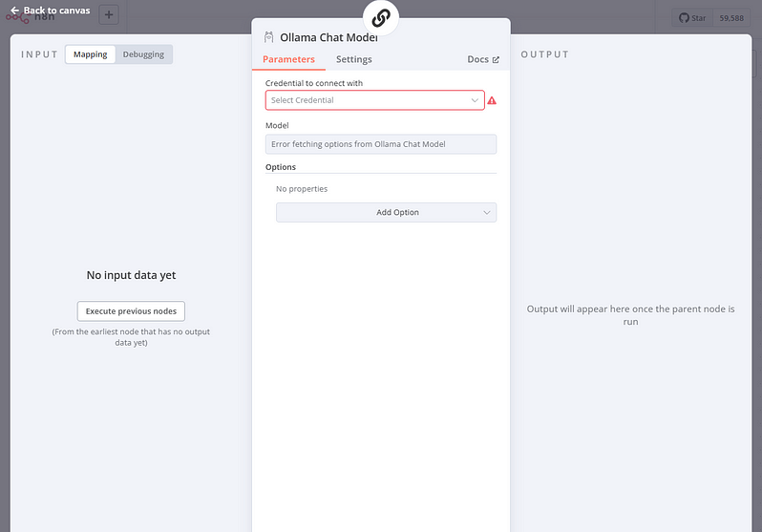Open the Parameters tab
This screenshot has height=532, width=762.
pos(288,59)
